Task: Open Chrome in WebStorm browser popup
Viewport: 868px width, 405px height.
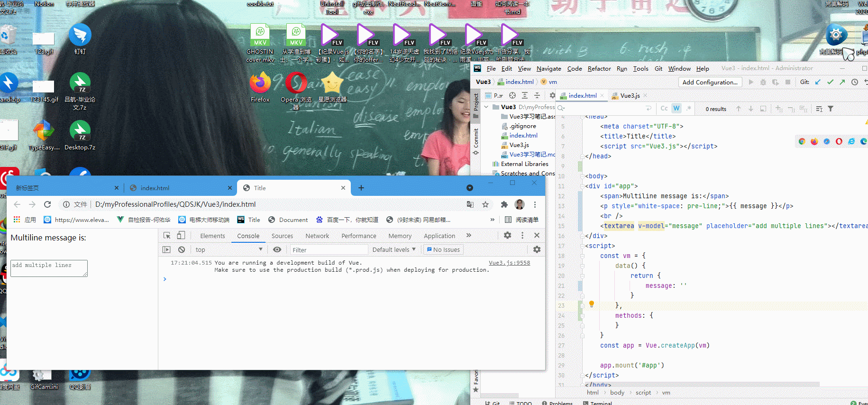Action: pos(802,141)
